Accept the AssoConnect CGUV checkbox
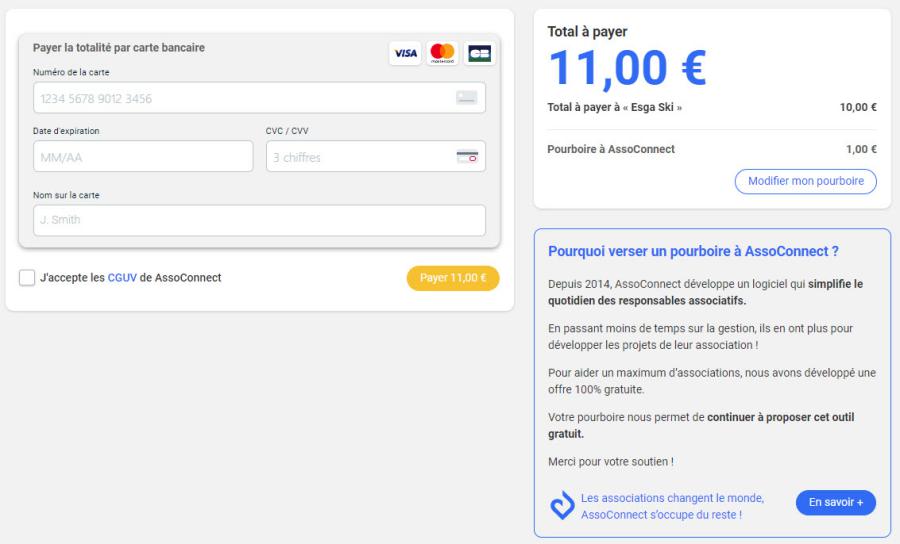The width and height of the screenshot is (900, 544). [27, 278]
